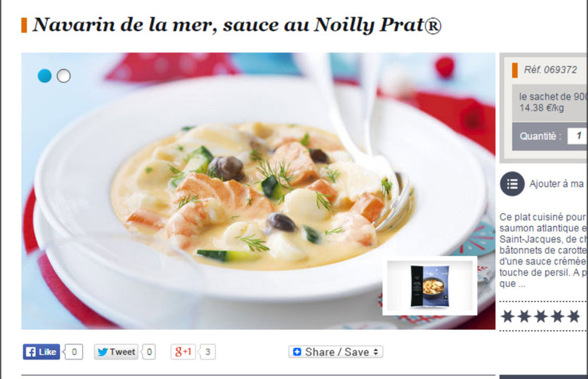Click the Facebook Like button
Viewport: 588px width, 379px height.
click(x=41, y=352)
